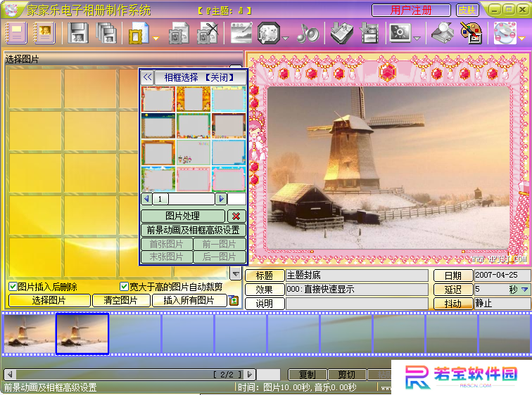Open the landscape drawing edit icon
Viewport: 532px width, 395px height.
pos(241,33)
